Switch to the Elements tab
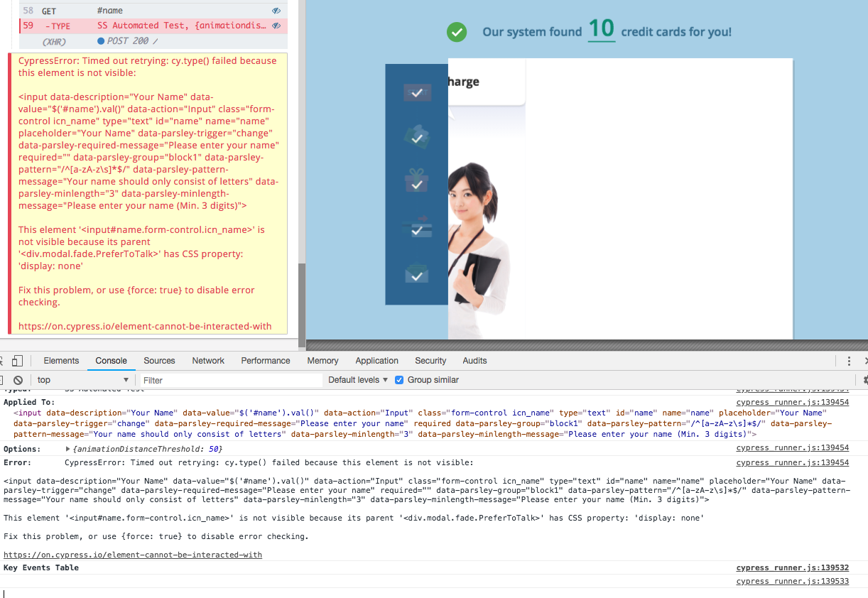The width and height of the screenshot is (868, 598). click(x=61, y=361)
